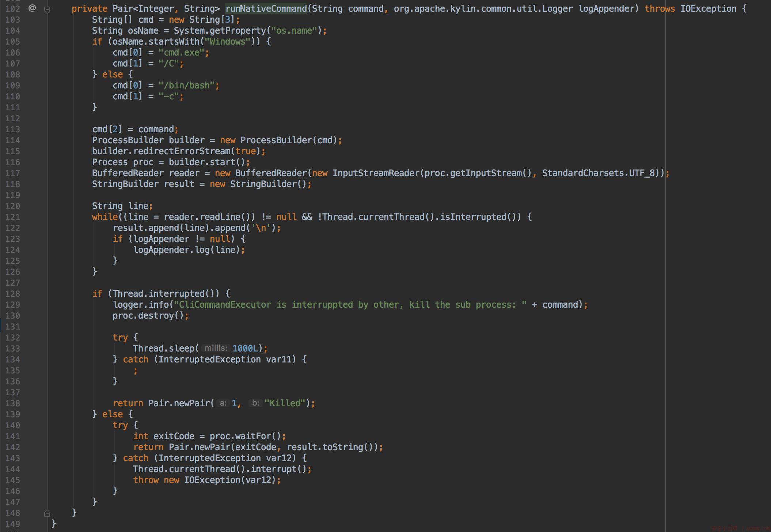The height and width of the screenshot is (532, 771).
Task: Click the millis: inlay hint in Thread.sleep
Action: [216, 348]
